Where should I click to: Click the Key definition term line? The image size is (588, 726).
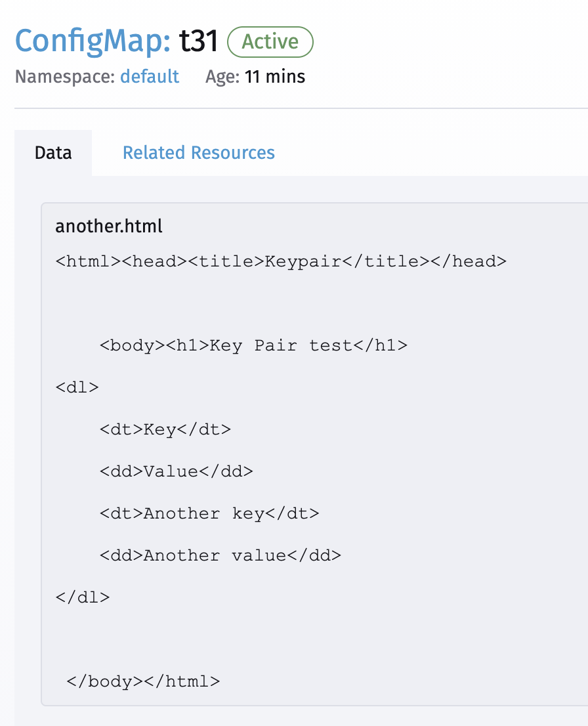(165, 429)
